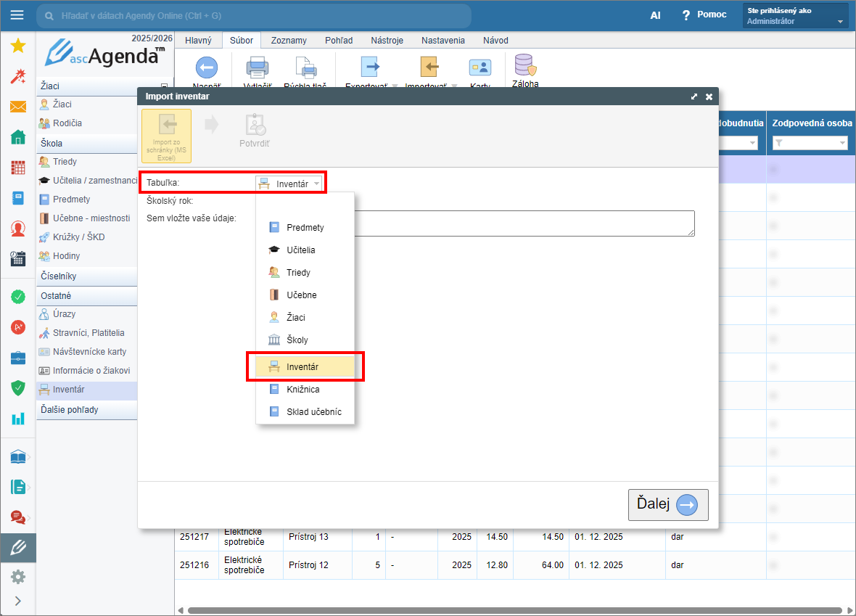Select Knižnica from the dropdown list
This screenshot has height=616, width=856.
coord(303,390)
